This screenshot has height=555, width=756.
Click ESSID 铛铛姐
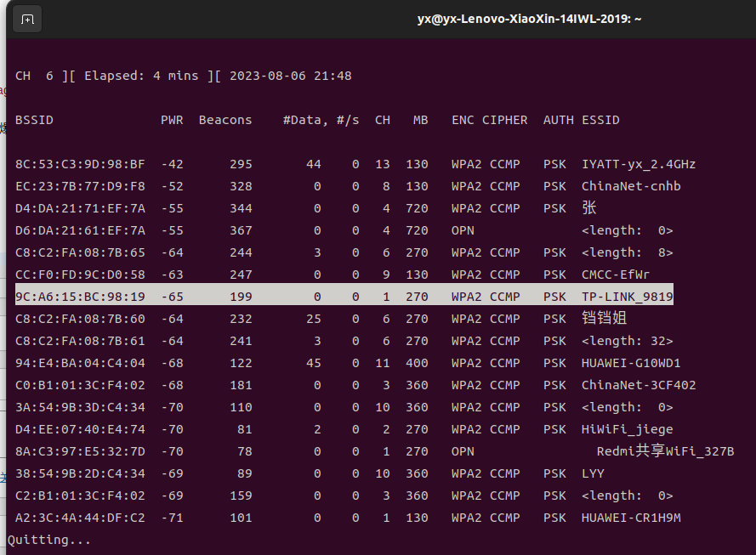[604, 319]
